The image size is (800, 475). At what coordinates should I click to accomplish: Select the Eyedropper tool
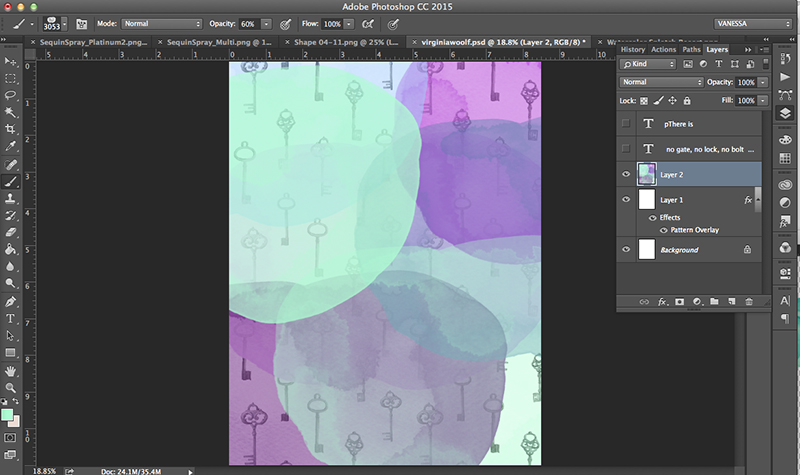(10, 146)
